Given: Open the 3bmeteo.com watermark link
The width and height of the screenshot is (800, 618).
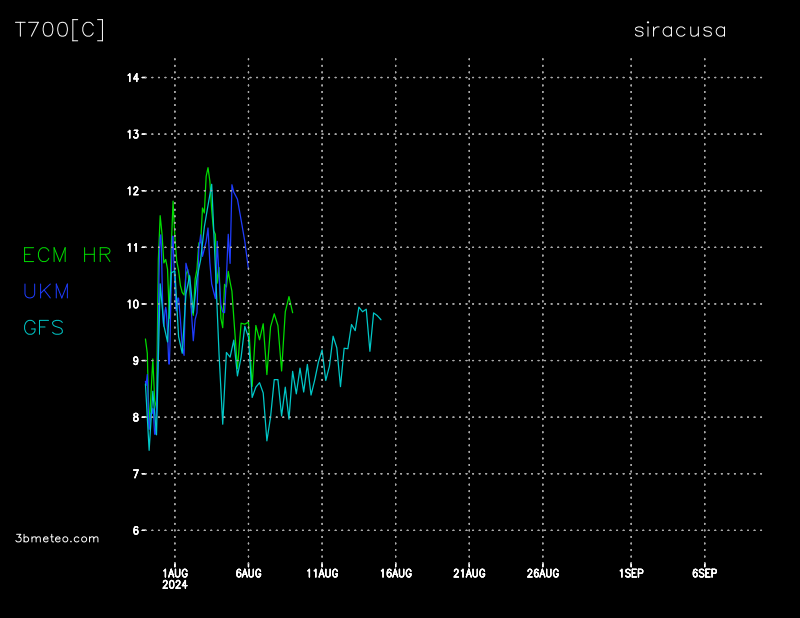Looking at the screenshot, I should (58, 538).
